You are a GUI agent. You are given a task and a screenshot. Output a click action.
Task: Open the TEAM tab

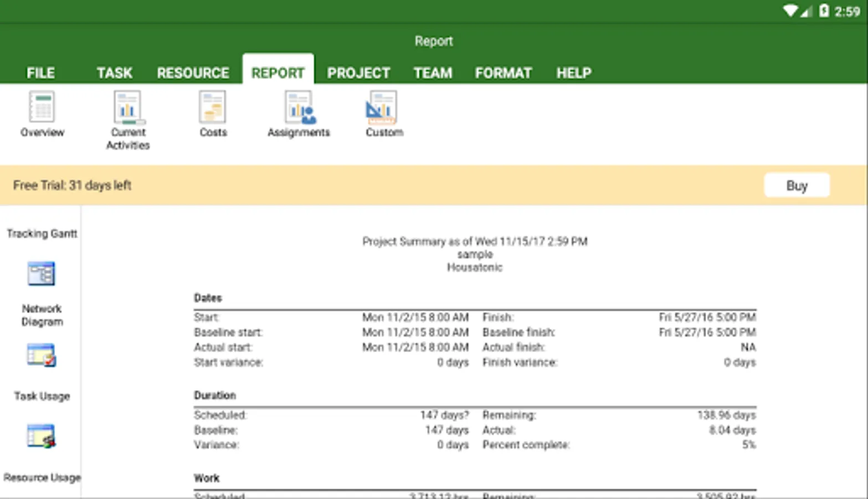(x=433, y=73)
